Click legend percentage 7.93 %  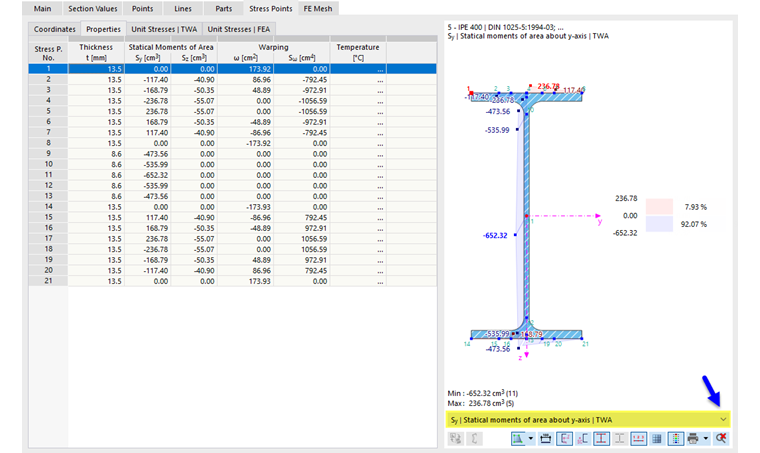tap(696, 207)
